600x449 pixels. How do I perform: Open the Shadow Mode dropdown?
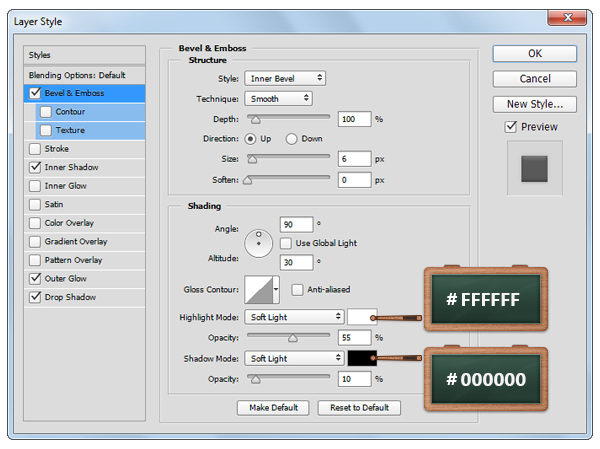(x=294, y=358)
